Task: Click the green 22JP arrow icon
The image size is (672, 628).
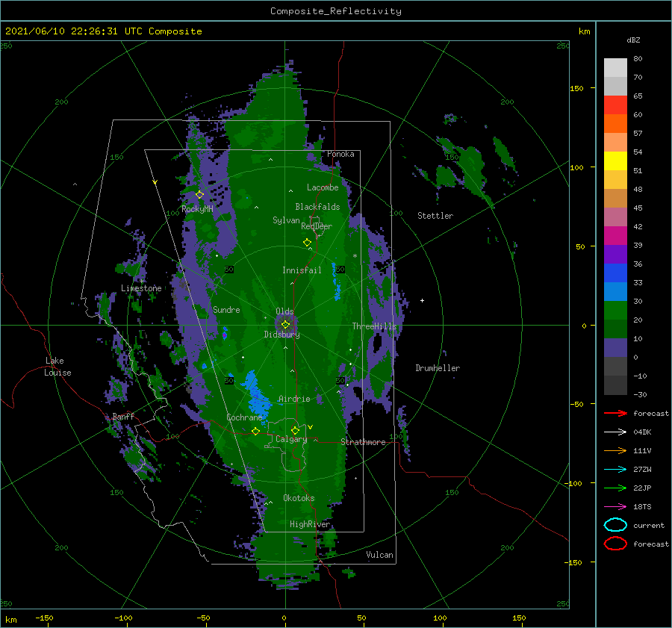Action: tap(615, 488)
